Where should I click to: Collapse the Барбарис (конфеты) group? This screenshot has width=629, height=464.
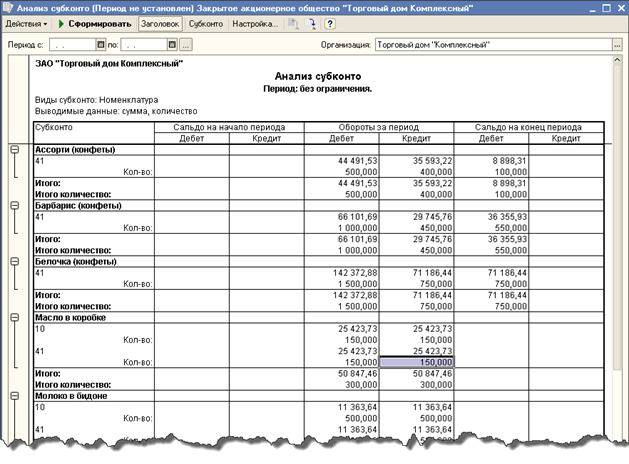click(15, 205)
